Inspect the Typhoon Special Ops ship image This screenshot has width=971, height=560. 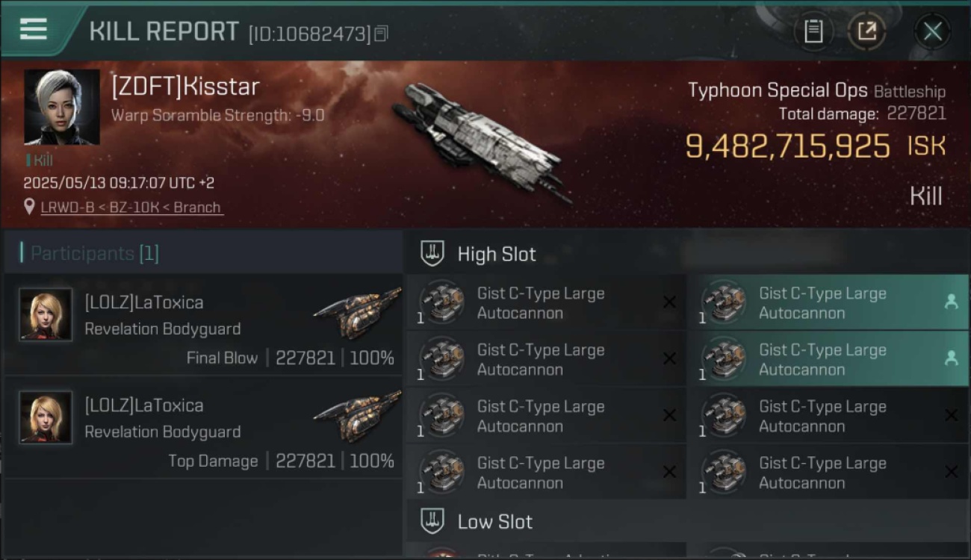coord(482,140)
